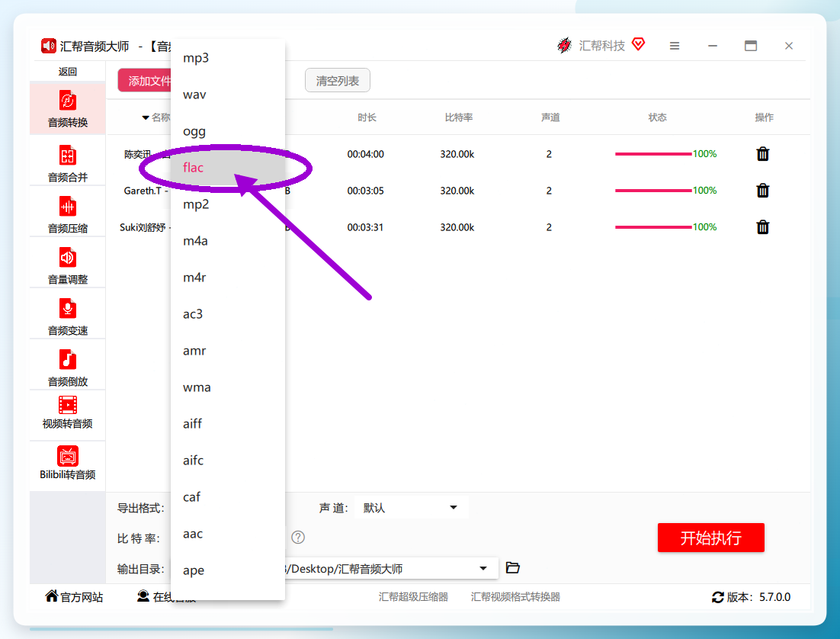
Task: Expand the 输出目录 output path dropdown
Action: tap(483, 568)
